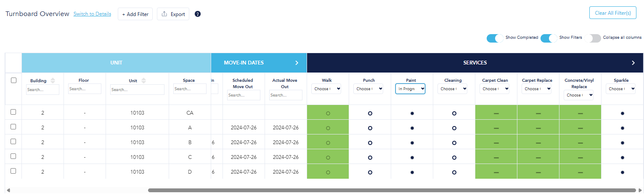Click Concrete/Vinyl Replace dash for space B
The width and height of the screenshot is (644, 196).
click(580, 143)
